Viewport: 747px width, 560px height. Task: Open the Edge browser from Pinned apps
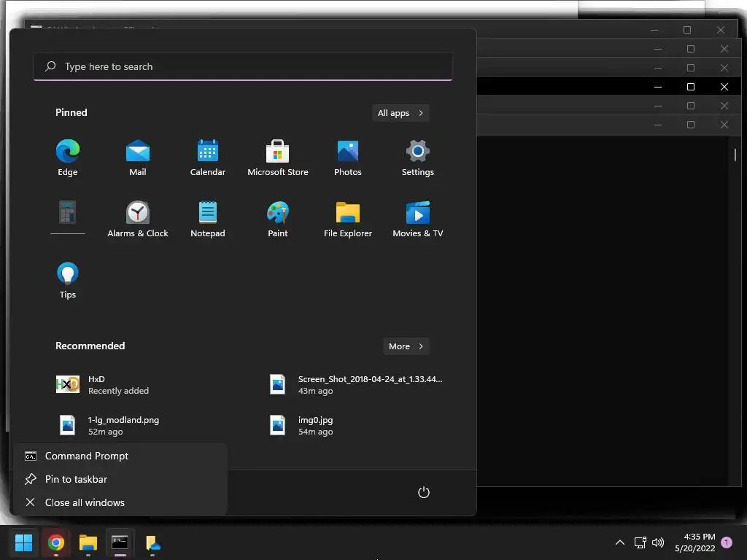[x=68, y=158]
